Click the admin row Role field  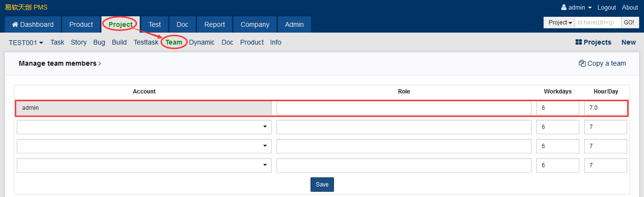[403, 108]
